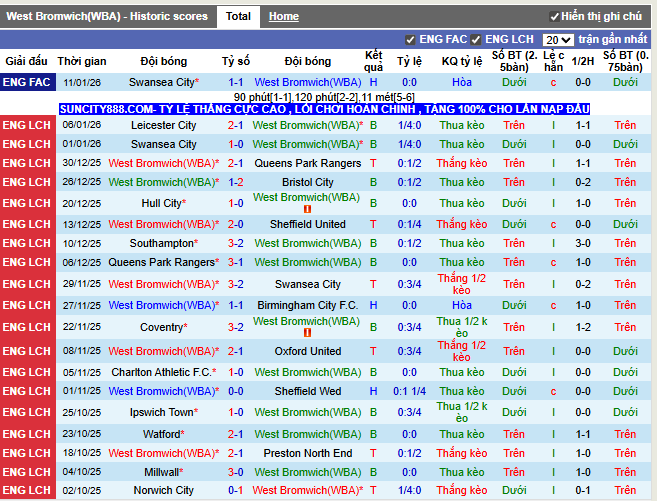This screenshot has height=501, width=657.
Task: Click Birmingham City F.C. team name
Action: (308, 305)
